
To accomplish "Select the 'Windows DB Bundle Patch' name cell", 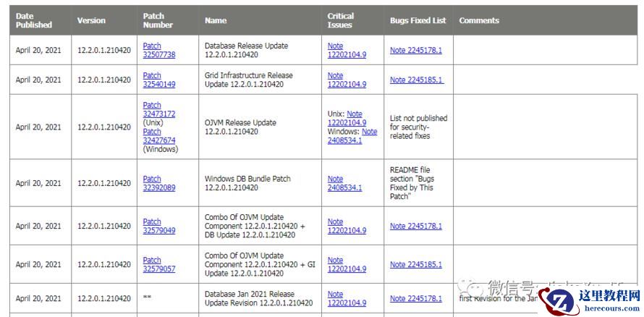I will [260, 183].
